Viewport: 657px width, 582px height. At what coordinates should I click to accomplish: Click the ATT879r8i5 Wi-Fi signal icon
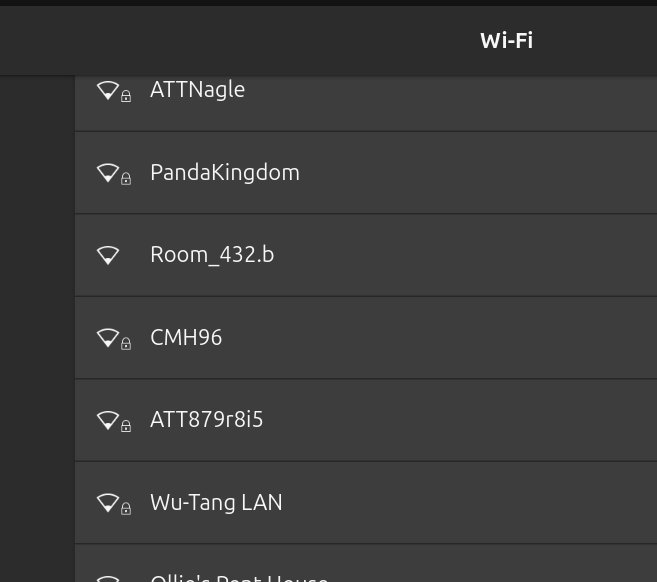[x=108, y=420]
